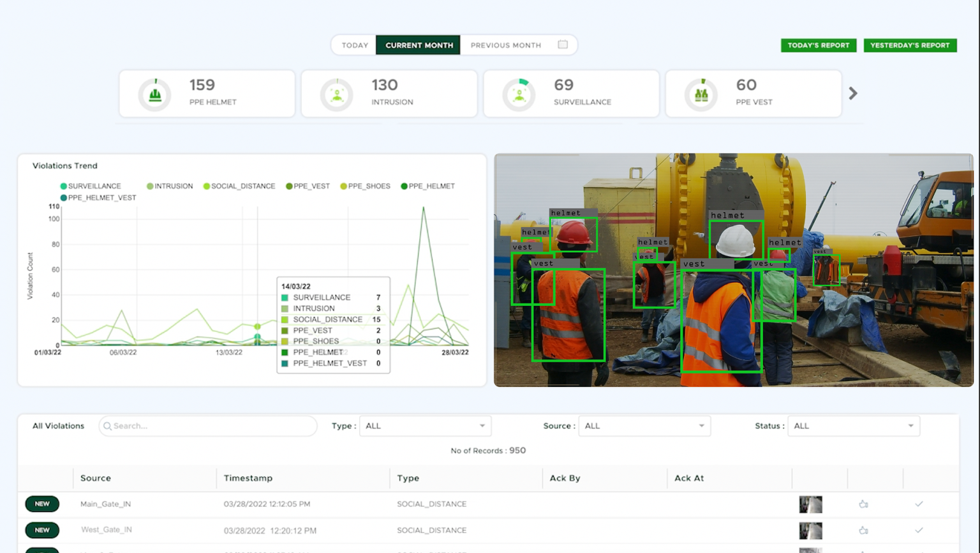Viewport: 980px width, 553px height.
Task: Click the green PPE_VEST legend color dot
Action: coord(289,186)
